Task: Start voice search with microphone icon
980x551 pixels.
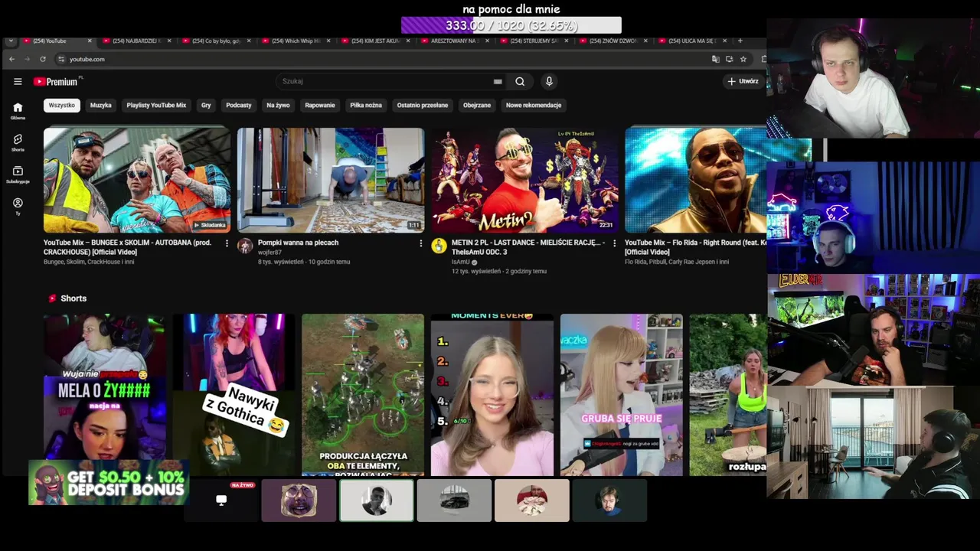Action: pyautogui.click(x=549, y=81)
